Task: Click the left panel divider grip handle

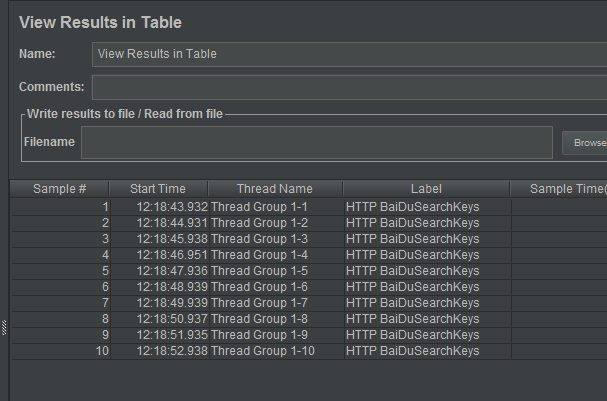Action: click(4, 328)
